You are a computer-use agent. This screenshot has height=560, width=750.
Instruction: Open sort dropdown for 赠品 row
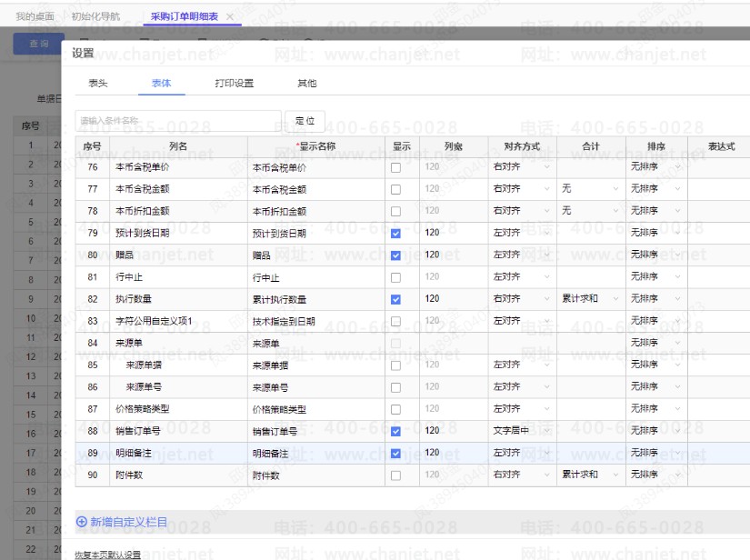(655, 255)
